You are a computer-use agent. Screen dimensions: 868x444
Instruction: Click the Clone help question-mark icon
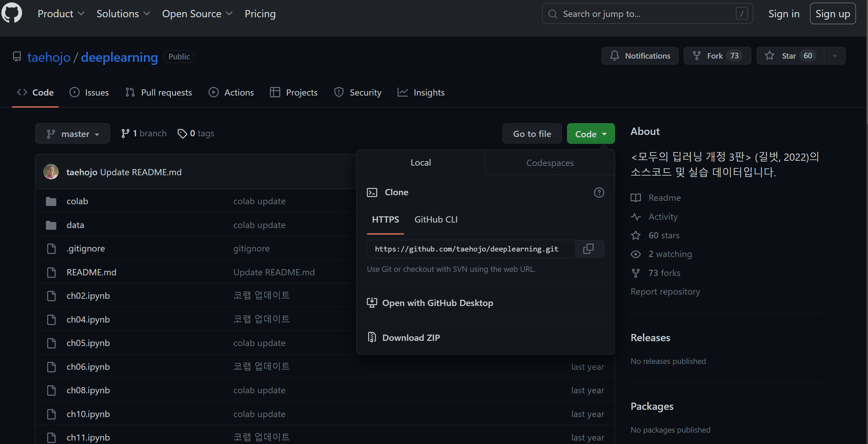pos(599,193)
